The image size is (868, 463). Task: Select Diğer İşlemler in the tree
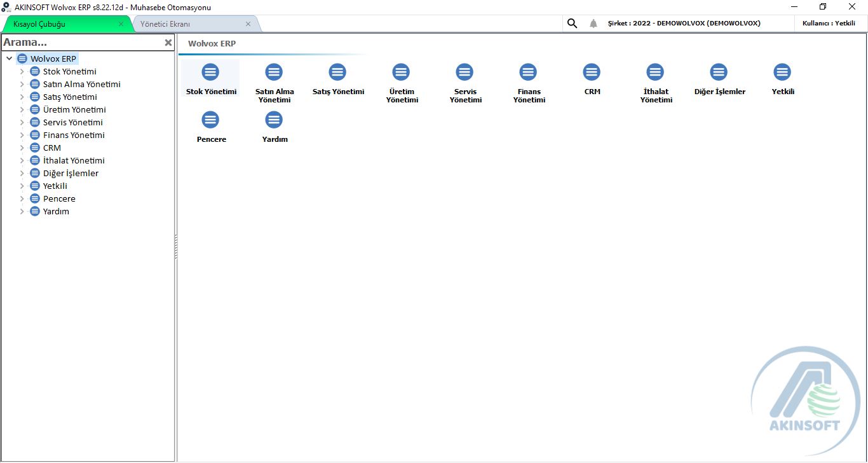tap(71, 173)
